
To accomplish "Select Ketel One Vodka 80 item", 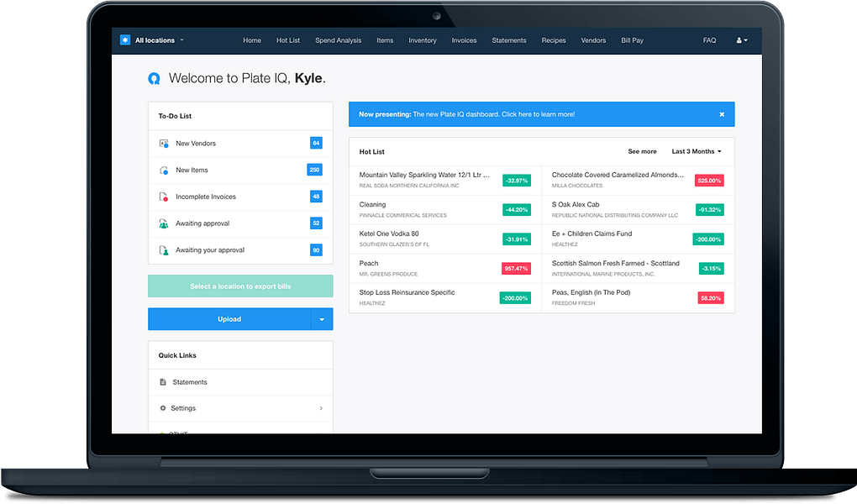I will click(445, 239).
